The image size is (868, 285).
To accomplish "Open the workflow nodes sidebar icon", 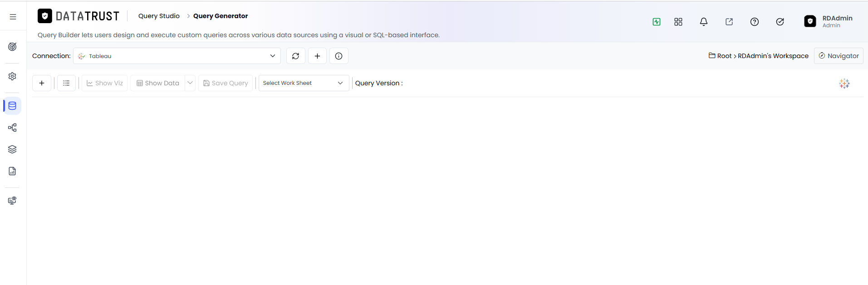I will (x=12, y=128).
